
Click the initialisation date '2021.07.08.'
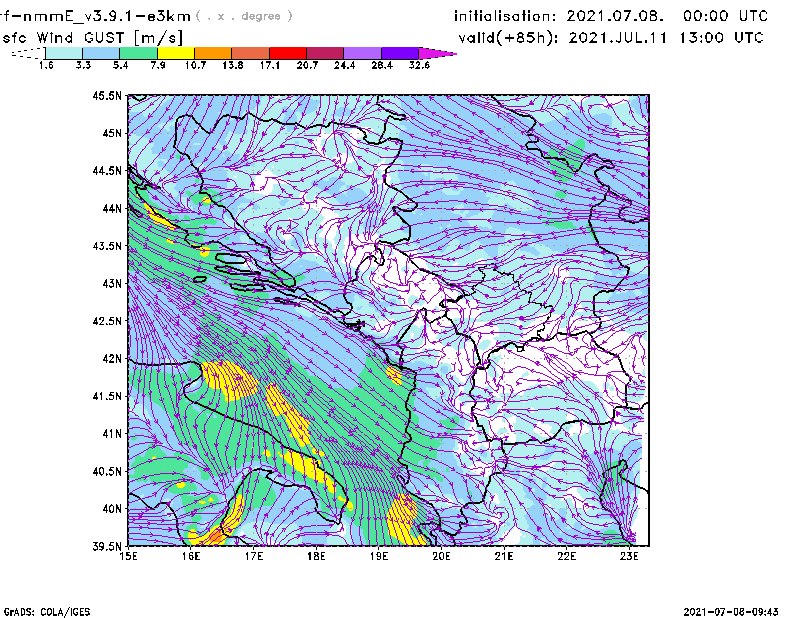pyautogui.click(x=615, y=16)
